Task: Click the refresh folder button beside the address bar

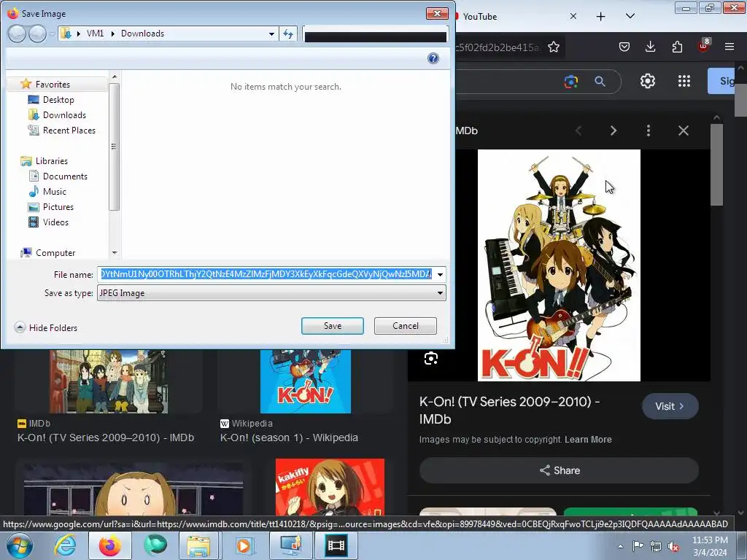Action: click(288, 34)
